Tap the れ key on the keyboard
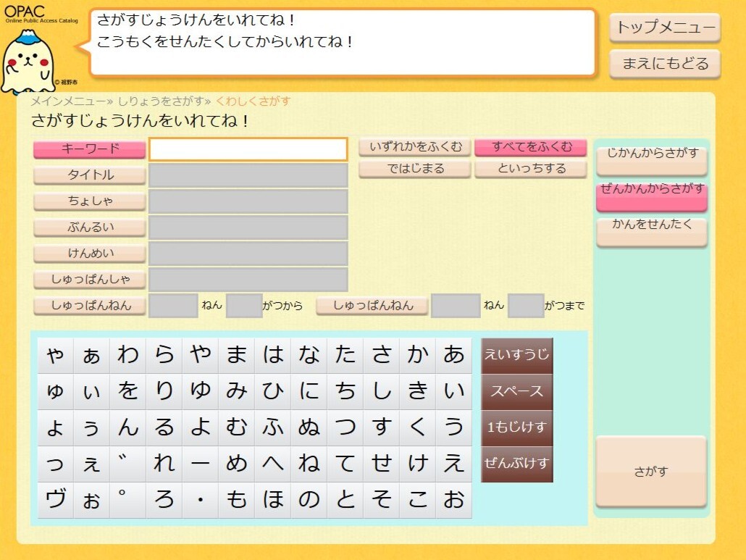Image resolution: width=746 pixels, height=560 pixels. pos(164,464)
